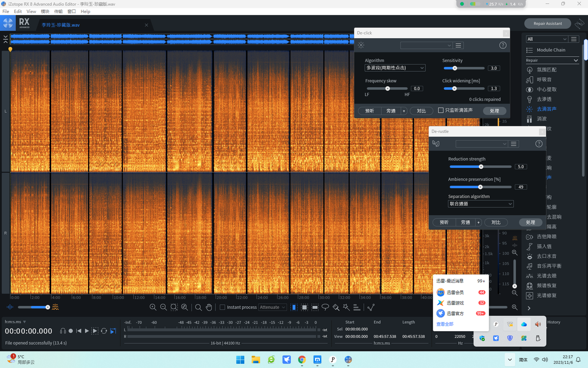588x368 pixels.
Task: Open De-click help question mark
Action: (x=503, y=46)
